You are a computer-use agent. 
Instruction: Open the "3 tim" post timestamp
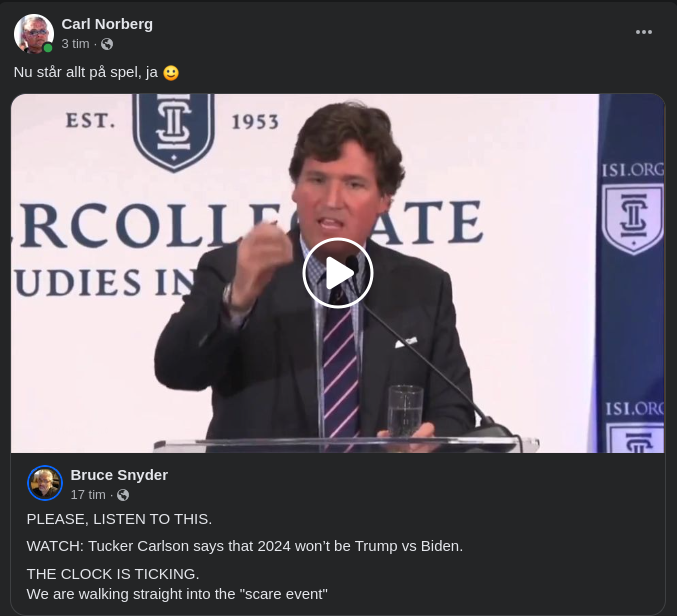pos(75,44)
